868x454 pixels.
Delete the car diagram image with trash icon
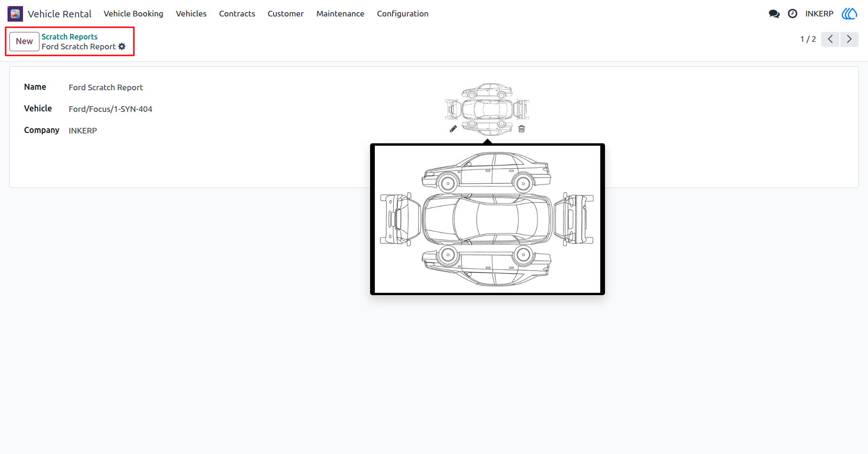pyautogui.click(x=521, y=129)
